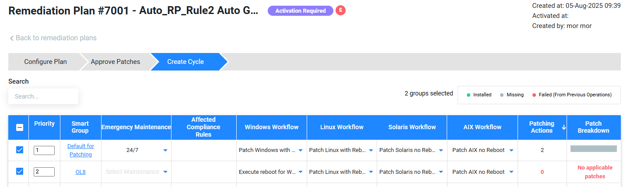Expand Execute reboot Windows workflow dropdown

300,172
